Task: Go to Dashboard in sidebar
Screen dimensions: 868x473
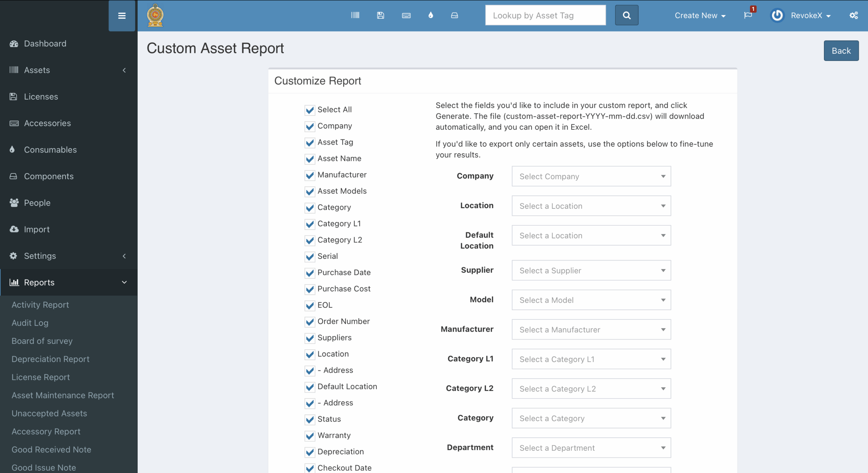Action: click(45, 43)
